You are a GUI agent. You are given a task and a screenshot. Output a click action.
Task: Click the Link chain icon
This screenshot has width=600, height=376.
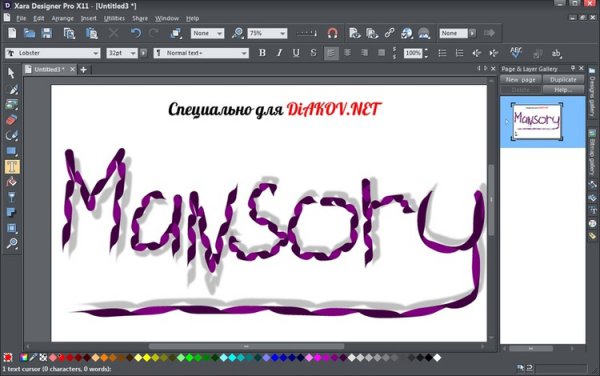pos(390,33)
